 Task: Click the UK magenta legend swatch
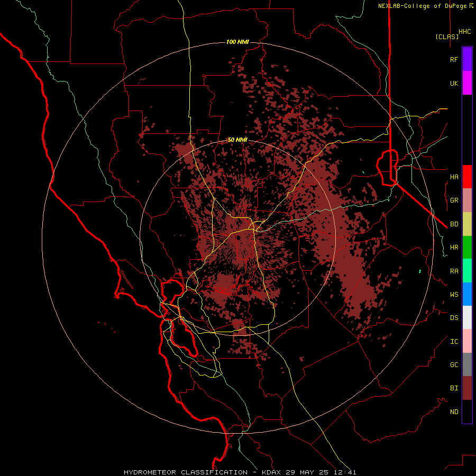(467, 83)
